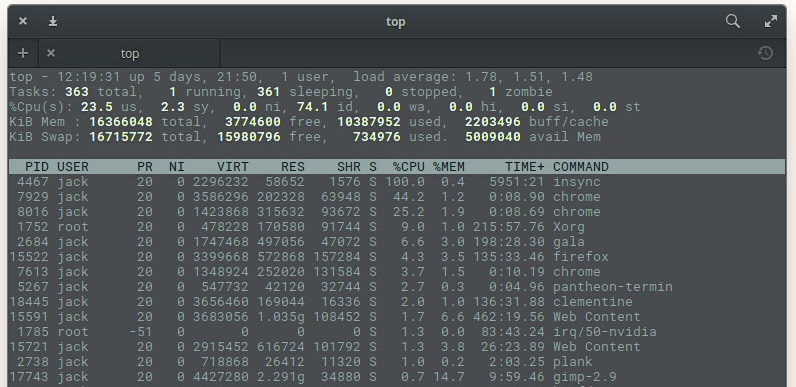Click the 14.7 %MEM value for gimp

(x=449, y=377)
